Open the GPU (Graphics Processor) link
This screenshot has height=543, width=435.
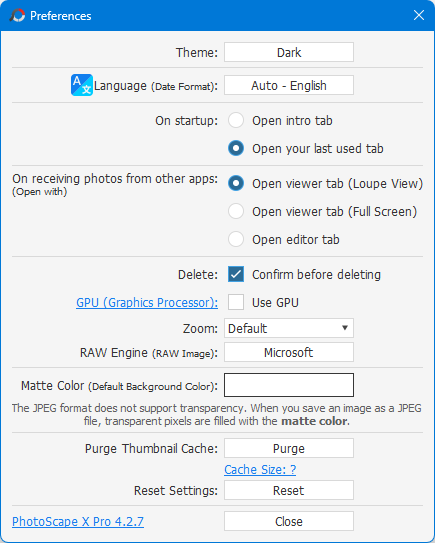point(147,303)
